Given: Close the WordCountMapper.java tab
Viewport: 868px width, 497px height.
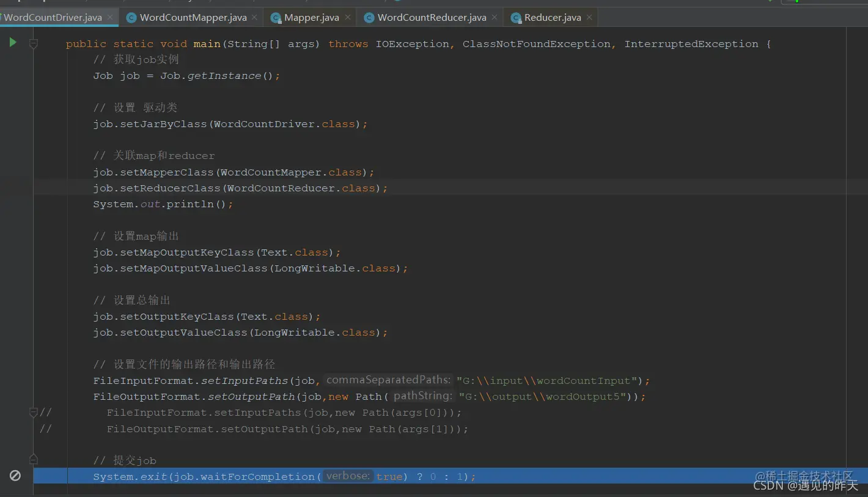Looking at the screenshot, I should [x=255, y=18].
